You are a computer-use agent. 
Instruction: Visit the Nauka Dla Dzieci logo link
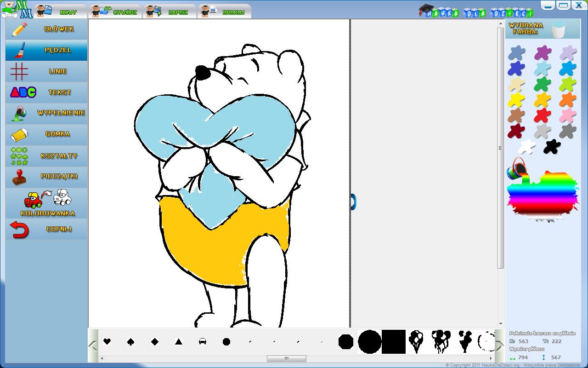pyautogui.click(x=476, y=11)
